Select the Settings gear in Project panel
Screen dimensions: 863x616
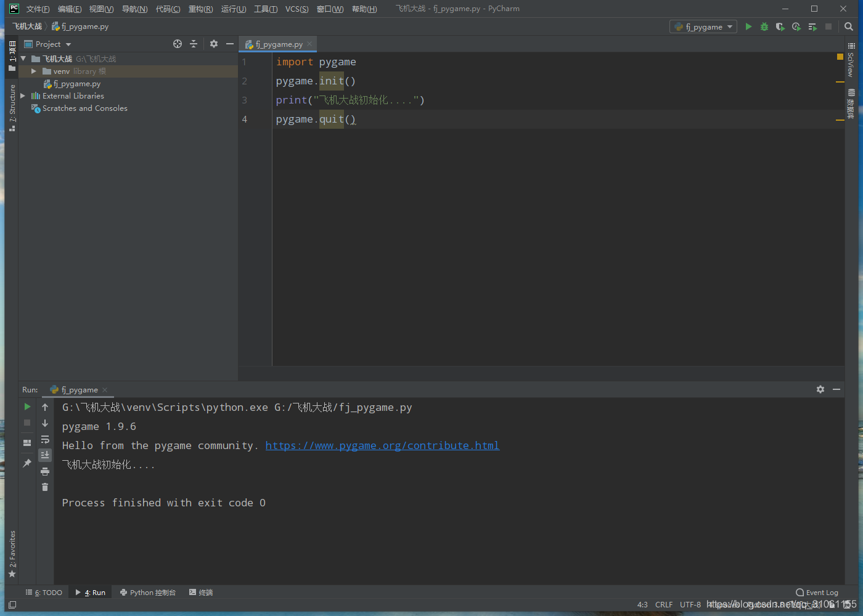pos(213,44)
